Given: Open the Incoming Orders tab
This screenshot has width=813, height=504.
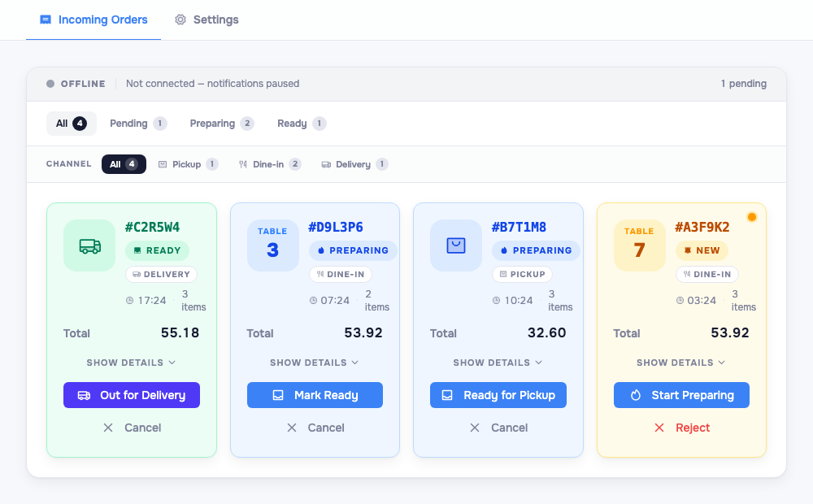Looking at the screenshot, I should (93, 20).
